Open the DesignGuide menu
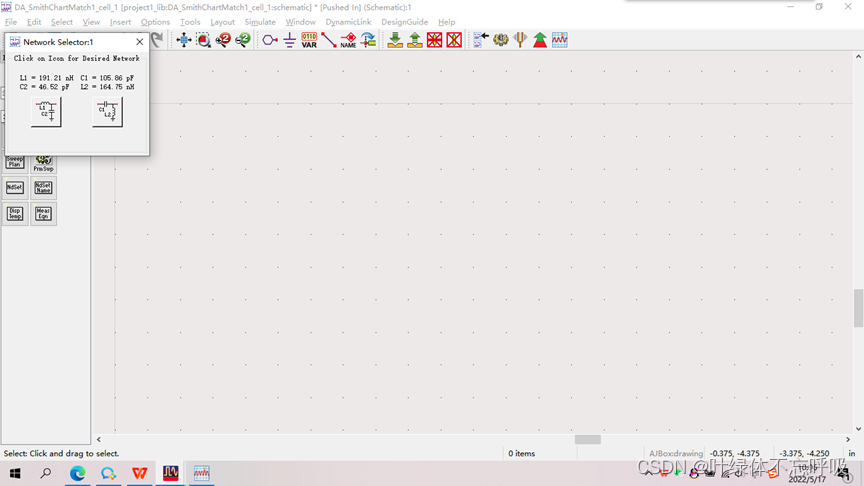This screenshot has width=864, height=486. [x=404, y=22]
